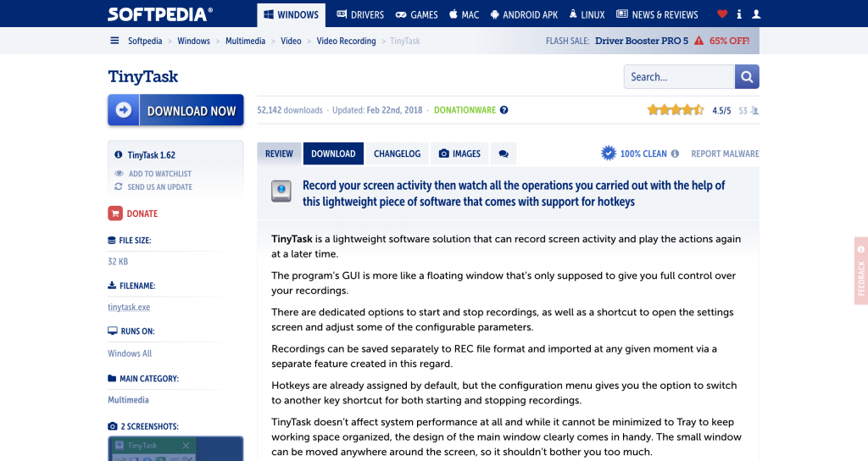Viewport: 868px width, 461px height.
Task: Click the 100% CLEAN text
Action: [643, 154]
